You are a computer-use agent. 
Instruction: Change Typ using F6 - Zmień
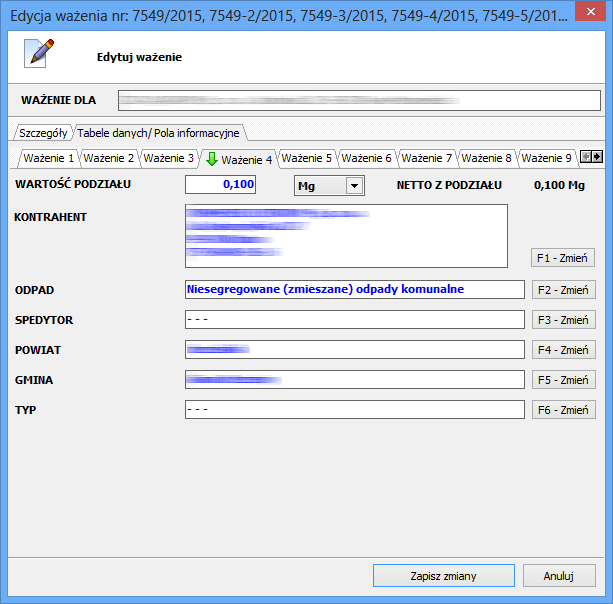tap(563, 410)
